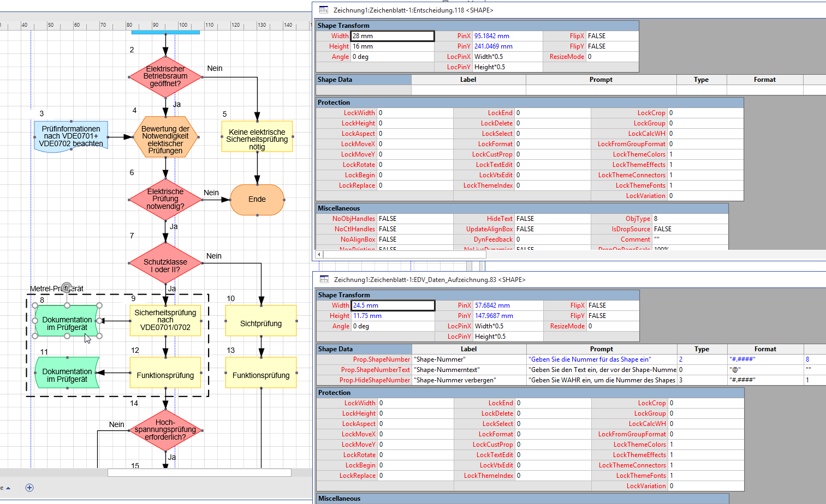Viewport: 826px width, 504px height.
Task: Click the Width cell showing 28 mm
Action: pyautogui.click(x=392, y=36)
